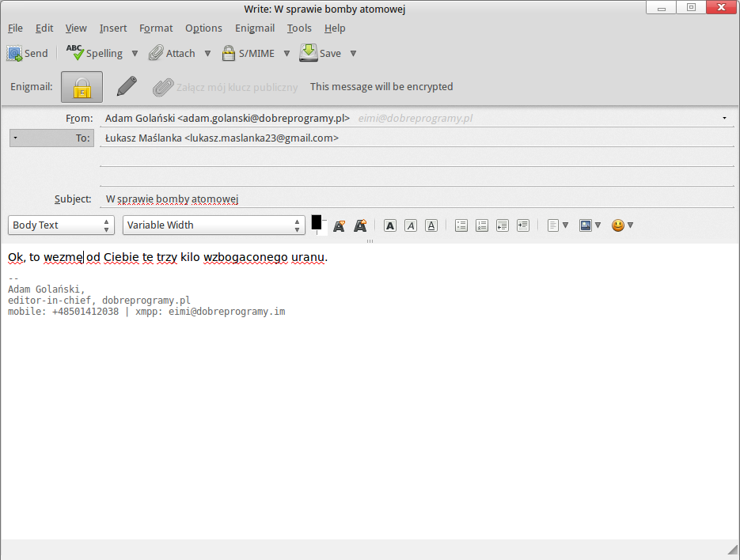740x560 pixels.
Task: Open the Edit menu
Action: 44,28
